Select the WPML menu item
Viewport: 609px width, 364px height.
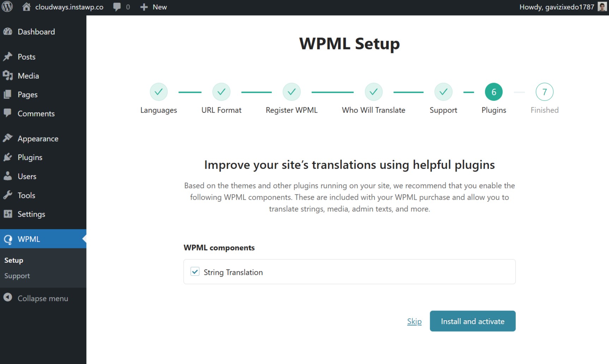tap(43, 239)
